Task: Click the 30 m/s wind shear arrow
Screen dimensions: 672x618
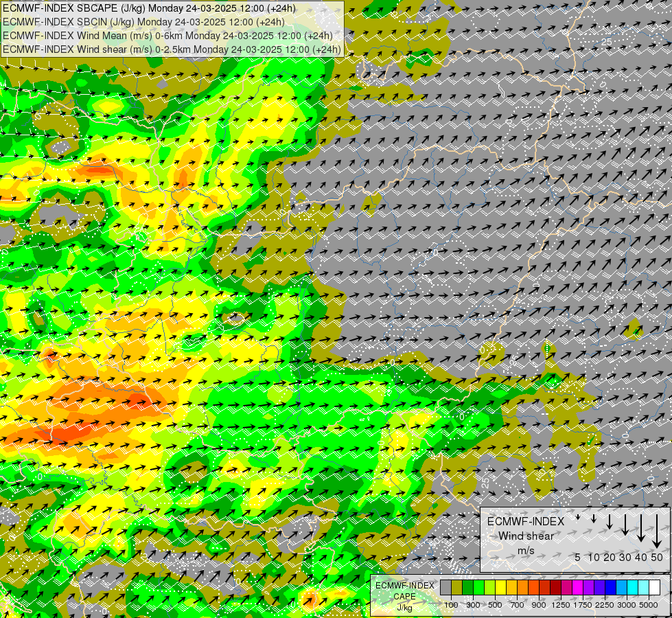Action: [x=625, y=525]
